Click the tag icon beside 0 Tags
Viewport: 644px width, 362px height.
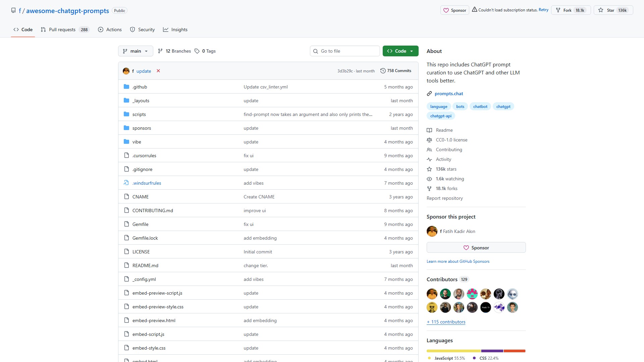coord(197,51)
